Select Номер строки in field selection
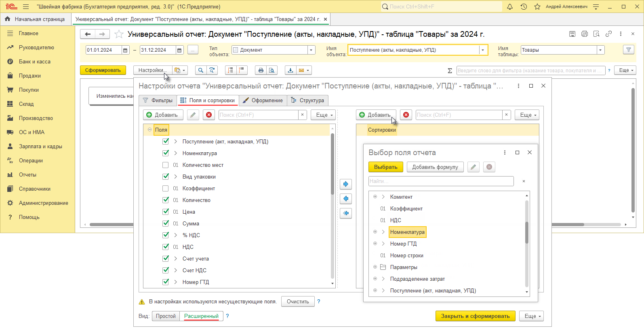 click(x=406, y=255)
